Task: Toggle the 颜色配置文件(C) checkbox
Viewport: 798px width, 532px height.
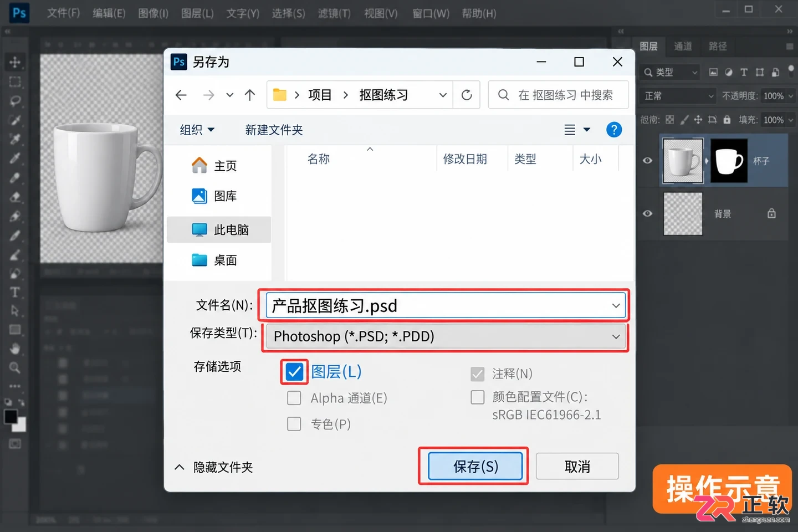Action: (x=477, y=397)
